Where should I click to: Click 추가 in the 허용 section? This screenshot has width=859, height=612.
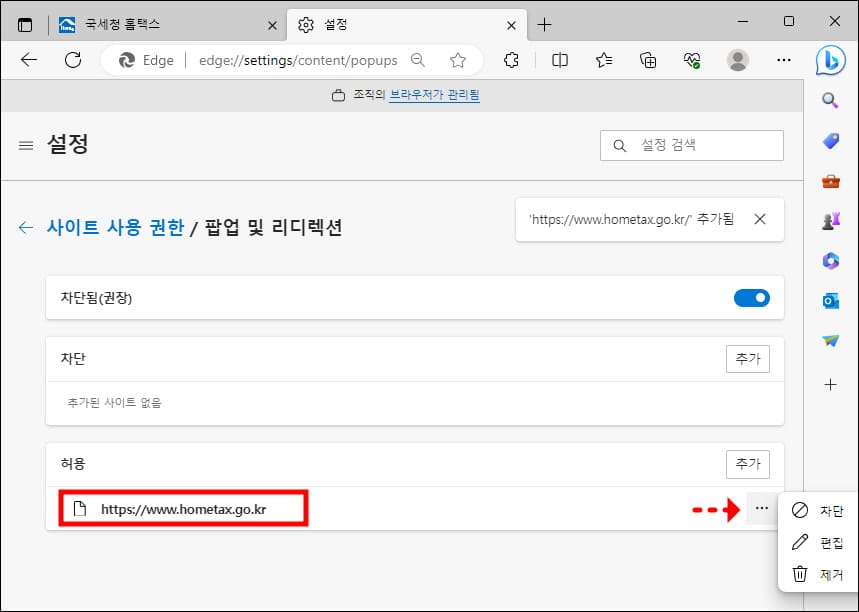point(747,464)
